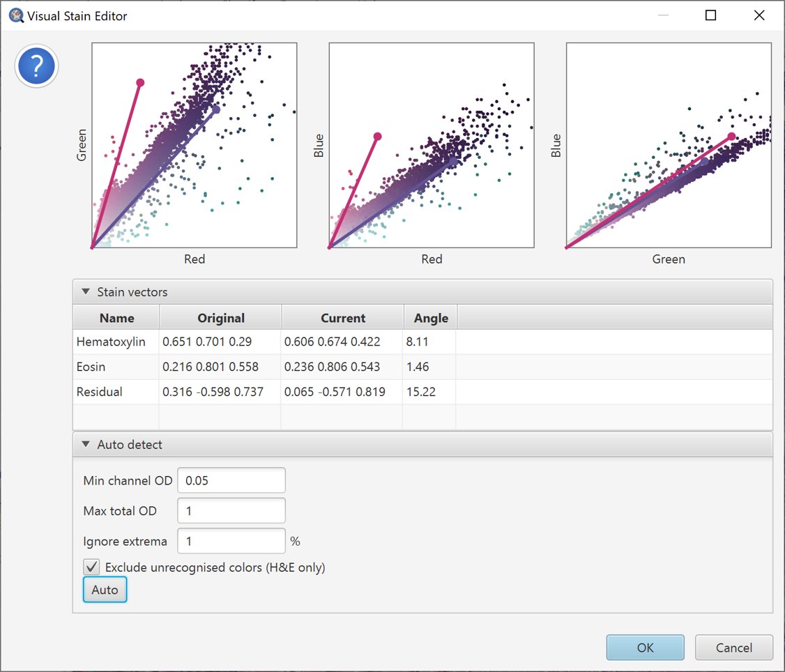This screenshot has height=672, width=785.
Task: Select the purple Hematoxylin handle in Red-Green plot
Action: (216, 109)
